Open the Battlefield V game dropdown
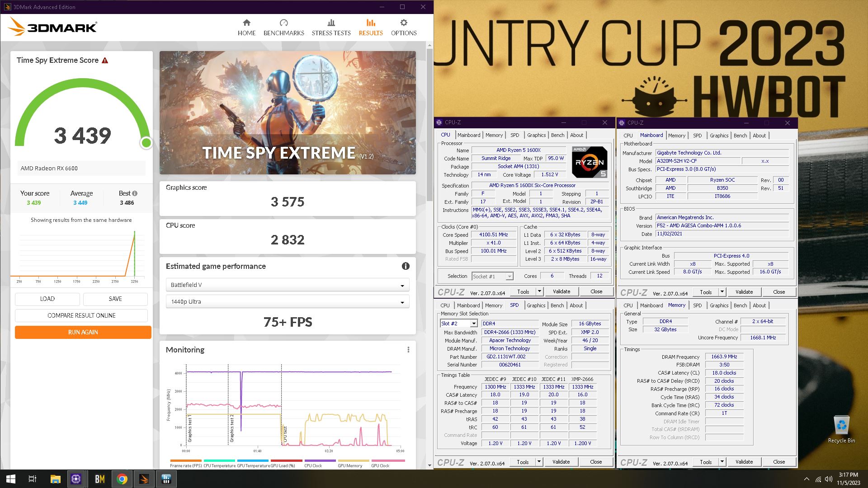This screenshot has height=488, width=868. coord(288,285)
